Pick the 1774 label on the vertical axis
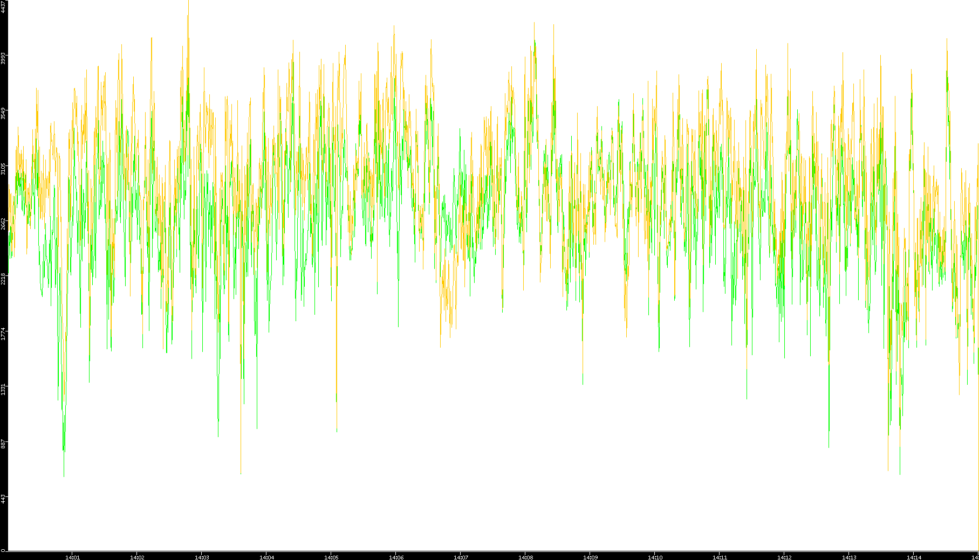The image size is (979, 560). (x=3, y=334)
